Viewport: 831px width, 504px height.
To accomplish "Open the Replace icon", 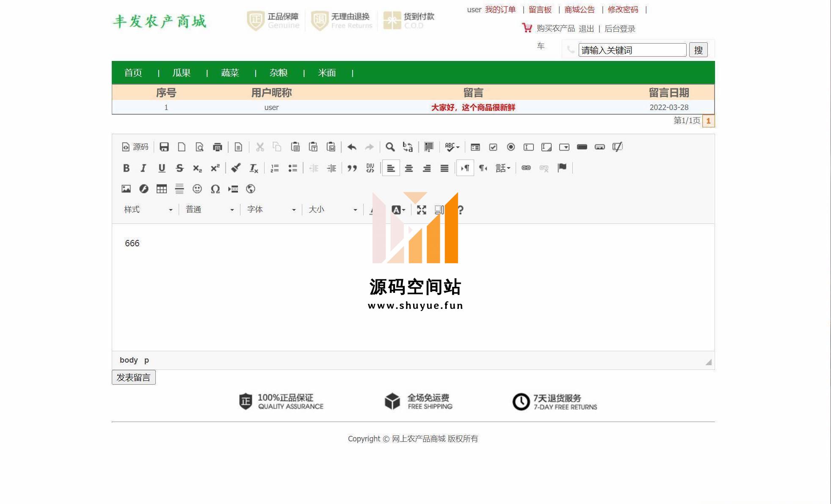I will (408, 147).
